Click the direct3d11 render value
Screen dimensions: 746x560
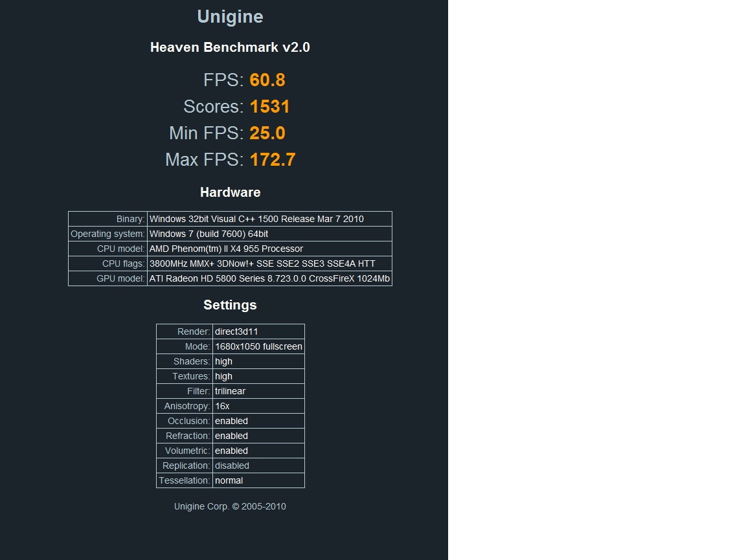(x=258, y=331)
